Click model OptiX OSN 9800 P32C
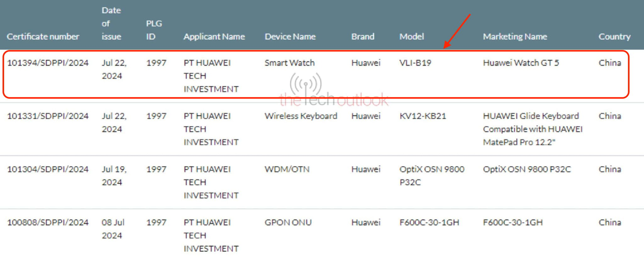 [432, 176]
